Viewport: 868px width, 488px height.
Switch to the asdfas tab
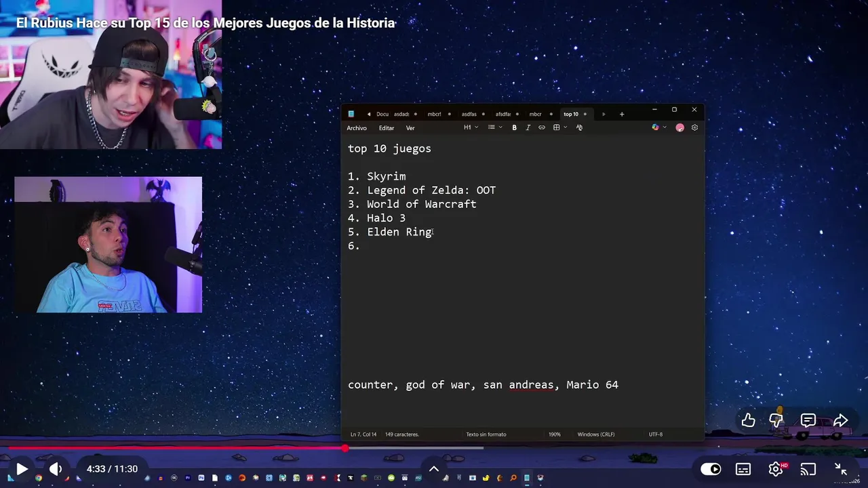click(x=469, y=114)
